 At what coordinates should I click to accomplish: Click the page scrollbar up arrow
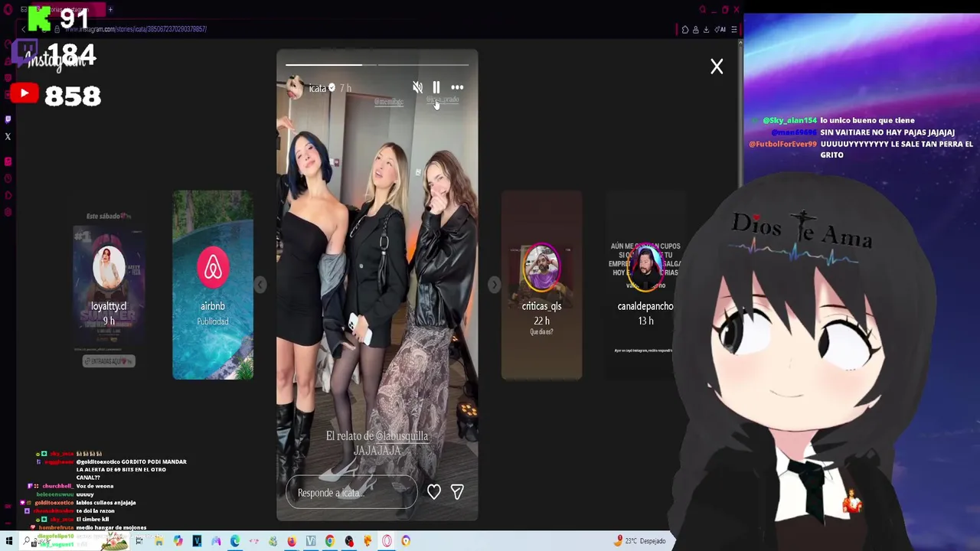pyautogui.click(x=740, y=42)
